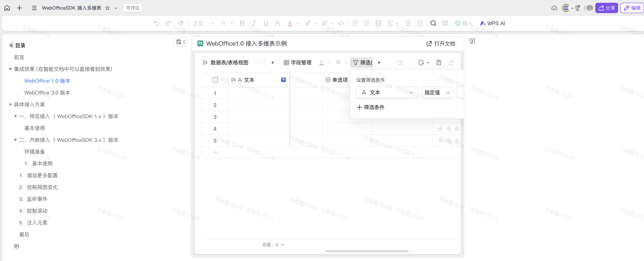Toggle the checklist checkbox formatting tool

coord(378,23)
